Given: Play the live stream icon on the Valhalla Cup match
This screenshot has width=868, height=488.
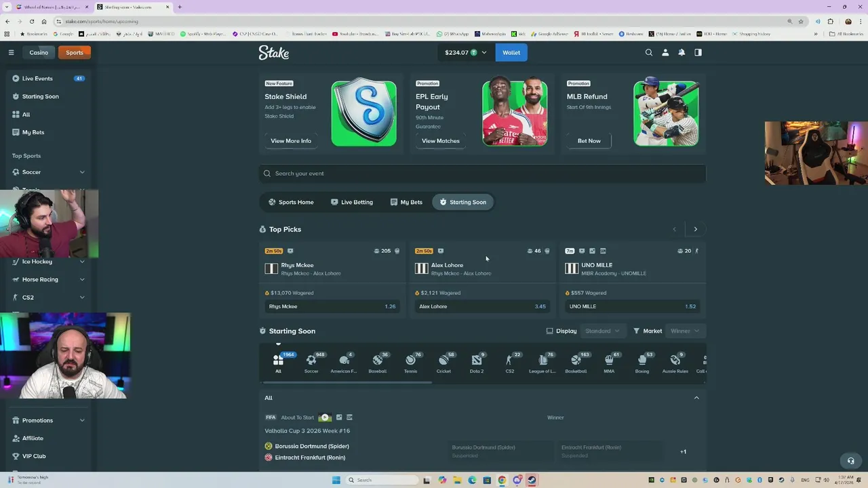Looking at the screenshot, I should coord(325,418).
